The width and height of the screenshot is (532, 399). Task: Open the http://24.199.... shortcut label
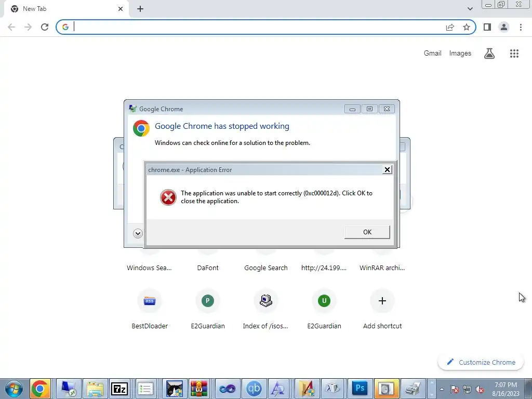point(324,268)
